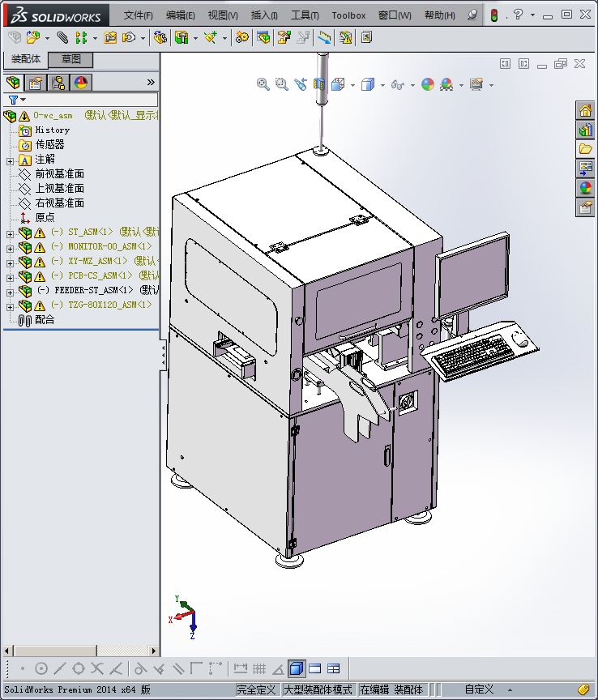Click the Interference Detection icon

(x=345, y=37)
